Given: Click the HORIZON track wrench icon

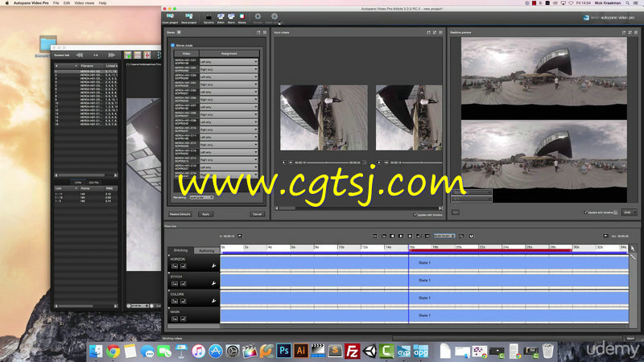Looking at the screenshot, I should (x=213, y=266).
